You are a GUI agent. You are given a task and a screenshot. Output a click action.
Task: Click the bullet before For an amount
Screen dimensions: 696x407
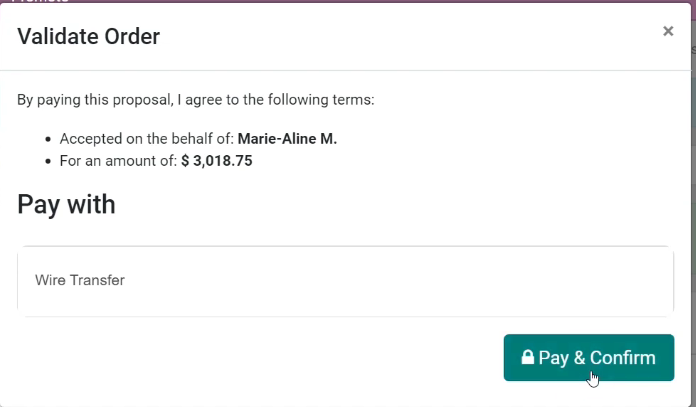point(48,161)
